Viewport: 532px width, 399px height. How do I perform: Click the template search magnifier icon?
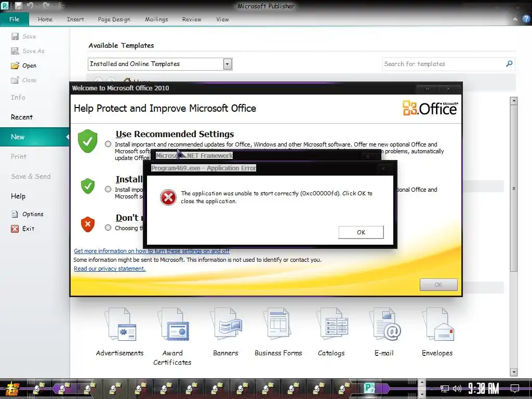[x=509, y=63]
